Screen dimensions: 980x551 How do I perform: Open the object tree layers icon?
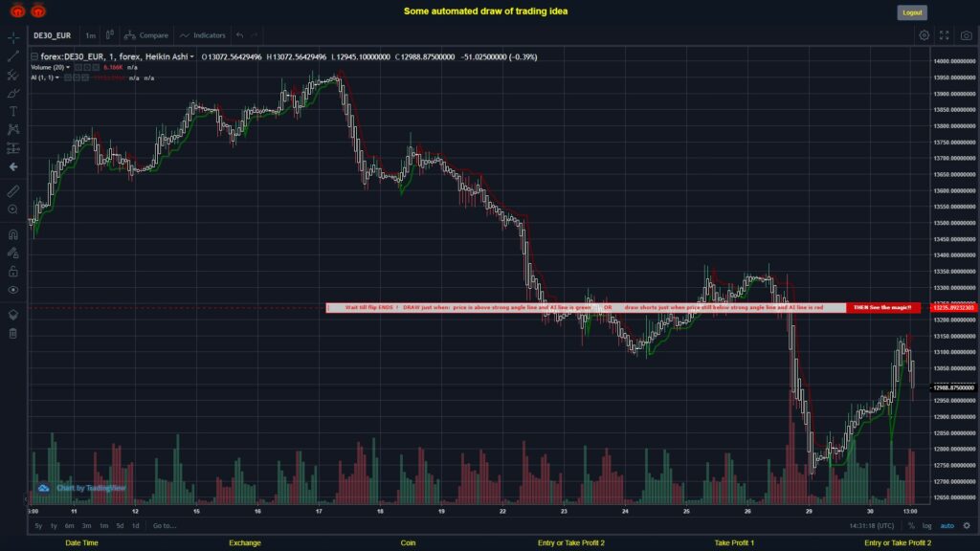13,314
